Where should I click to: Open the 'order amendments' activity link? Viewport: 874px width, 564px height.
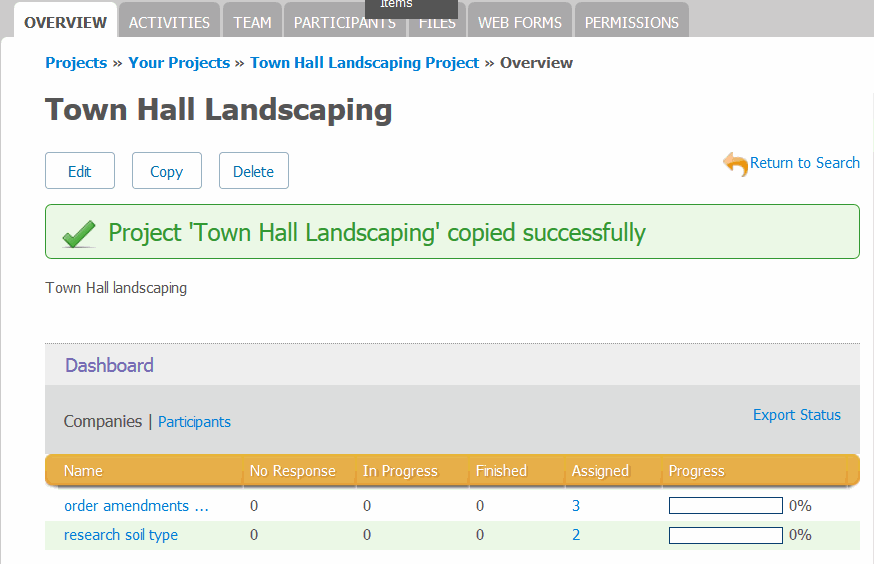(136, 506)
